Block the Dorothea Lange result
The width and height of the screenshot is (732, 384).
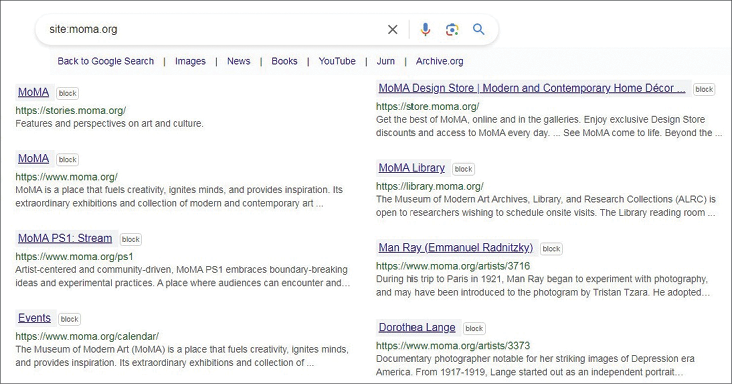click(x=474, y=328)
